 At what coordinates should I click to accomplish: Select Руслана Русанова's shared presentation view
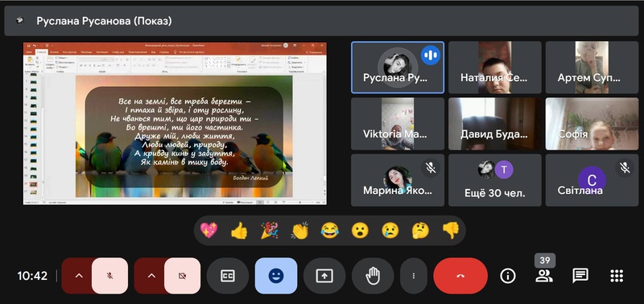(175, 123)
